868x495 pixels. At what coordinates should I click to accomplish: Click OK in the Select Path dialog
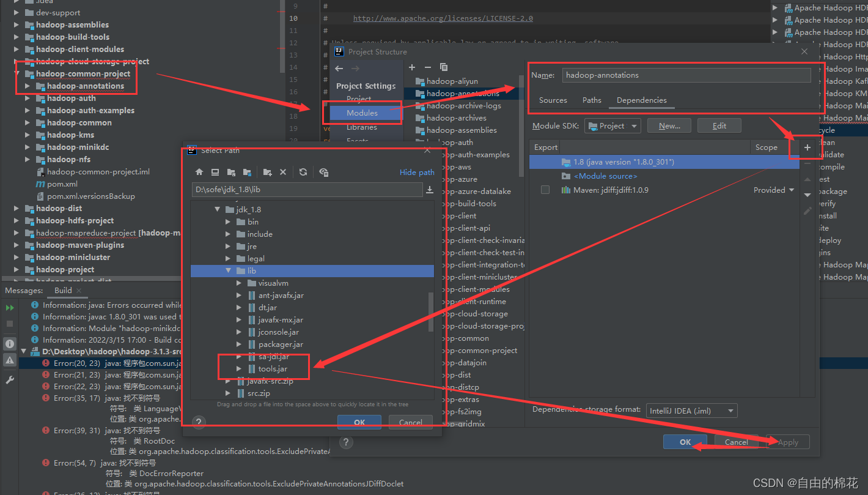[359, 422]
